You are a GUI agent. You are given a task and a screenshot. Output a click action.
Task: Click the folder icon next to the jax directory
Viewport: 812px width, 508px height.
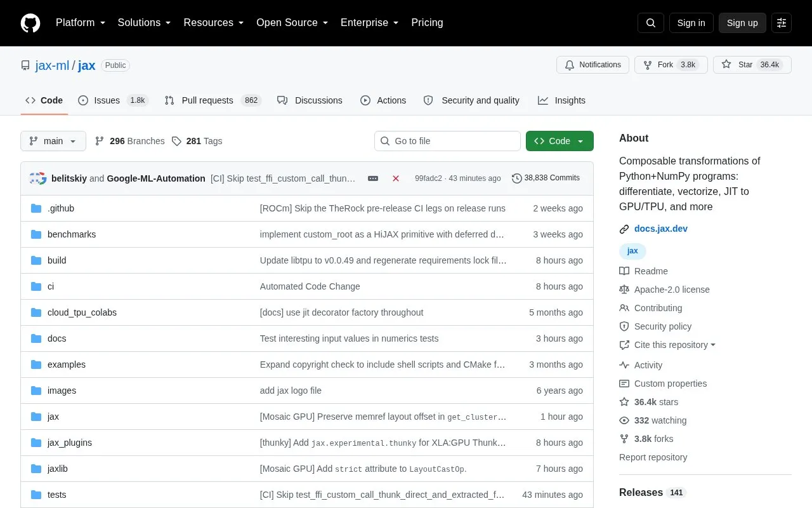(x=36, y=417)
